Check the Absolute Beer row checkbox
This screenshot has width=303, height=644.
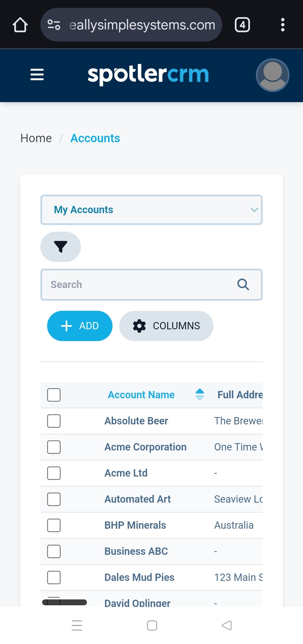[x=54, y=421]
